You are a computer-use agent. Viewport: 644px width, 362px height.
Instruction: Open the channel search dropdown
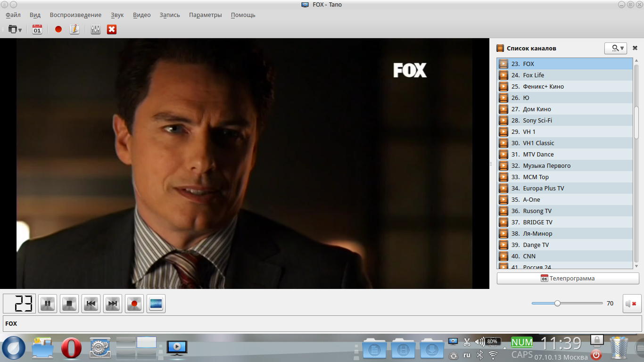[615, 48]
